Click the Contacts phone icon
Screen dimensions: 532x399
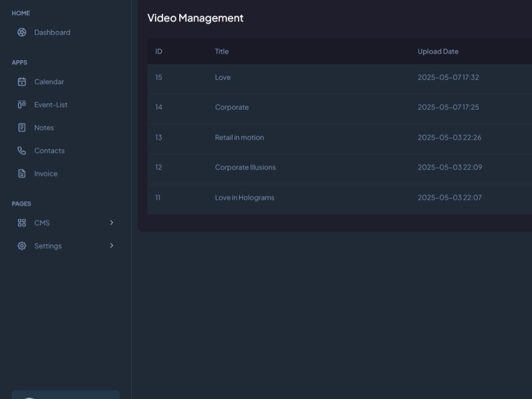pyautogui.click(x=22, y=151)
